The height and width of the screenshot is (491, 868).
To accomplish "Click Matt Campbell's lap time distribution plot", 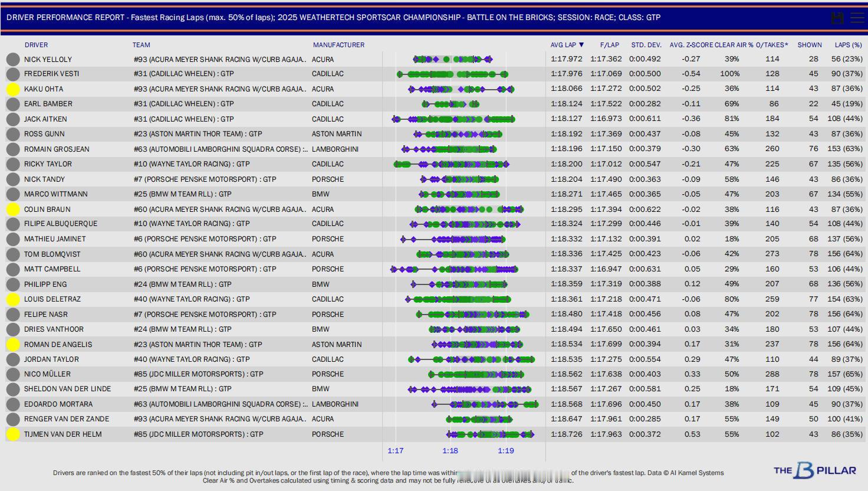I will coord(454,269).
